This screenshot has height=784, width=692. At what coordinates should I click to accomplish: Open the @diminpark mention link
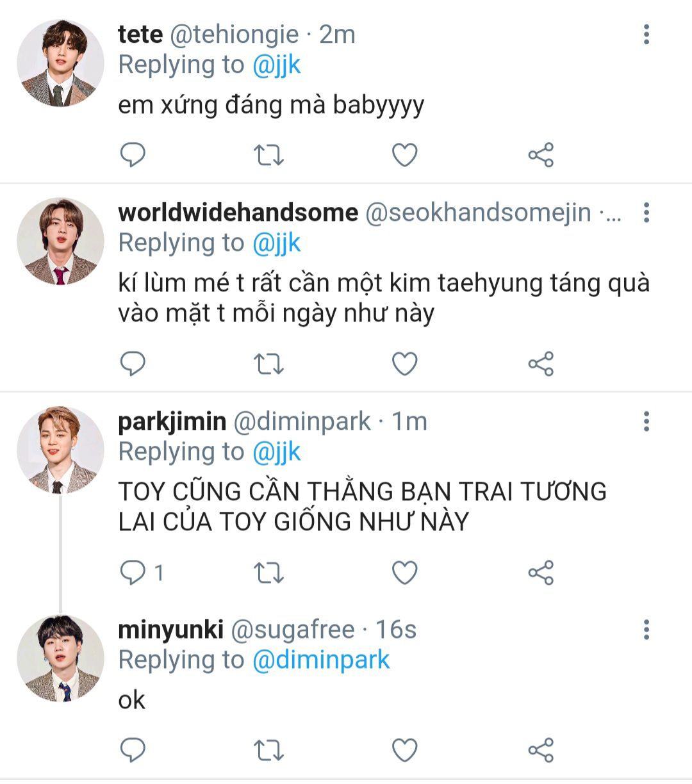(x=321, y=660)
